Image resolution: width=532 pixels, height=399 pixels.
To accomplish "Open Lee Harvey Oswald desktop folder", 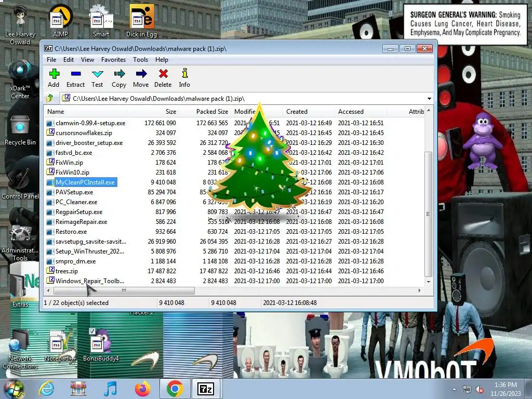I will pos(20,25).
